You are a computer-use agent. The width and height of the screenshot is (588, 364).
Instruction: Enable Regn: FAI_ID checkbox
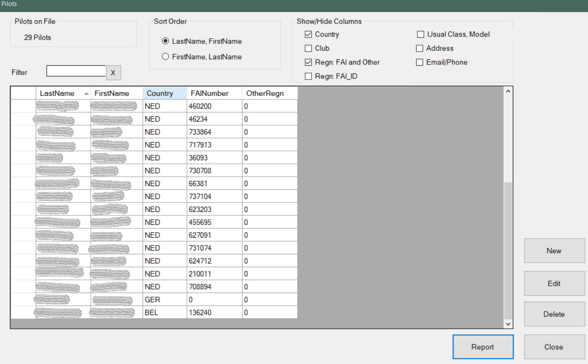(x=308, y=76)
